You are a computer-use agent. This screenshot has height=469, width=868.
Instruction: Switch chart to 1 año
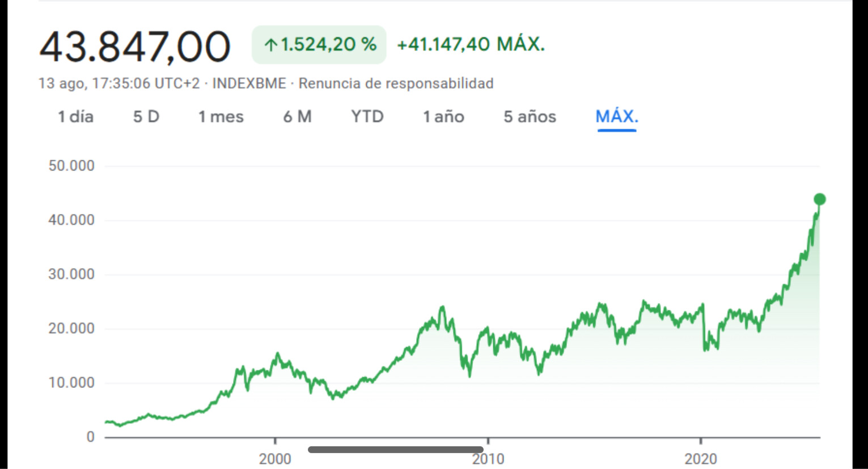point(443,117)
